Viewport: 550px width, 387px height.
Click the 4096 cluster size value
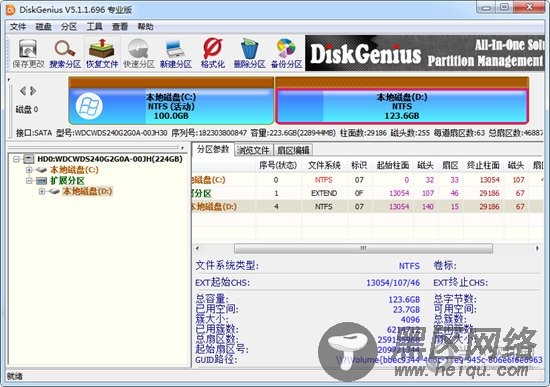[410, 320]
